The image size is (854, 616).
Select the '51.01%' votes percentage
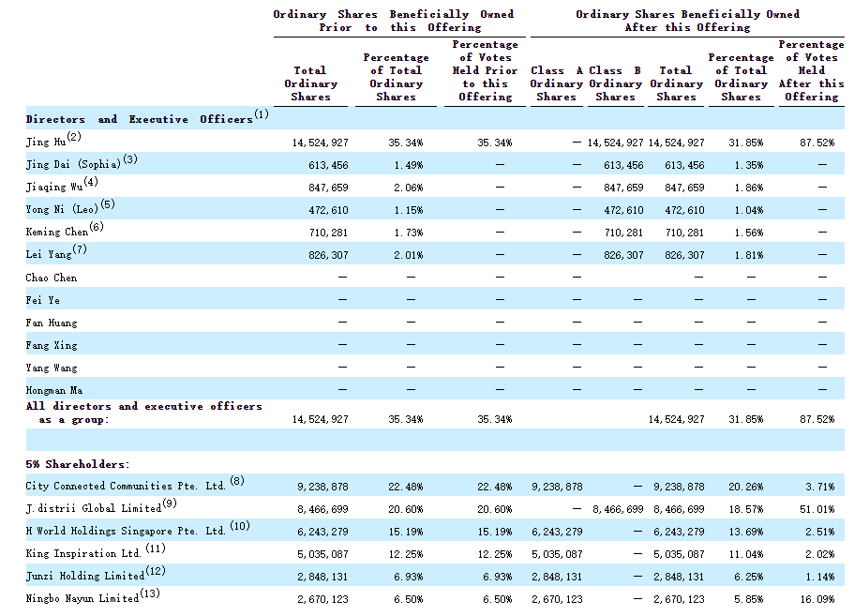click(817, 510)
